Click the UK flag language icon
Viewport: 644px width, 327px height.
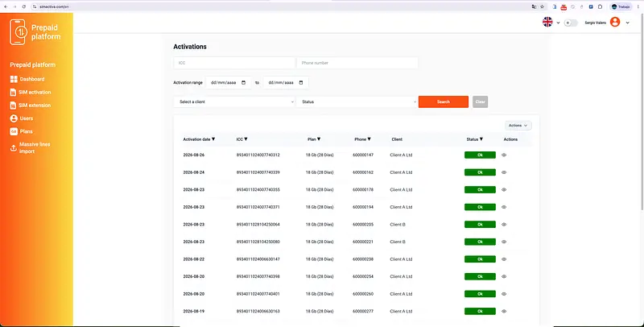(547, 23)
